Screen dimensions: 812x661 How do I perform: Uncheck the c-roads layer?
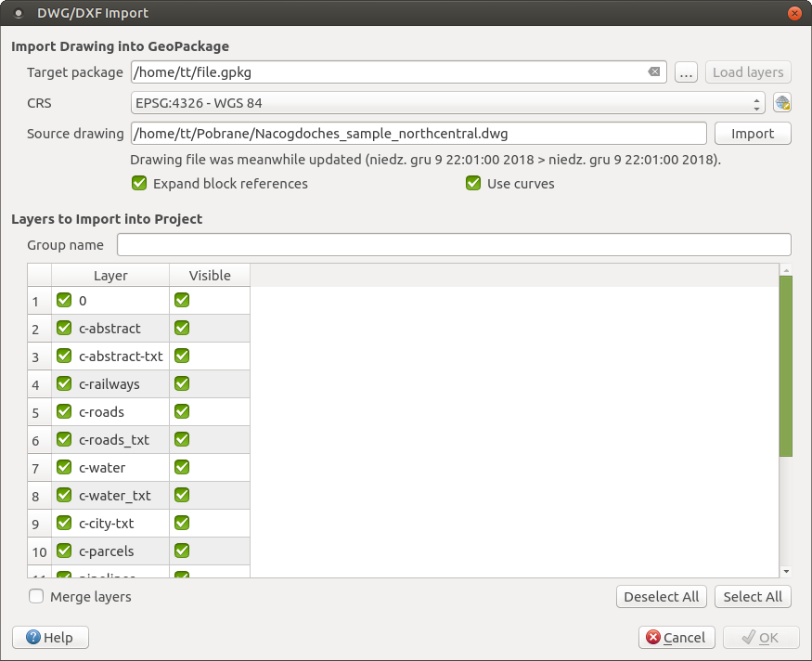63,411
